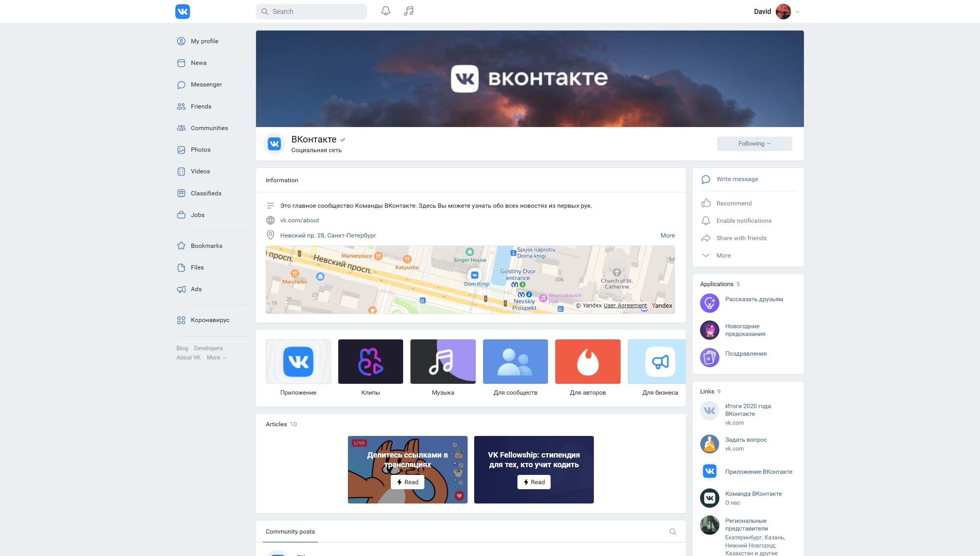
Task: Open Communities in sidebar
Action: coord(209,128)
